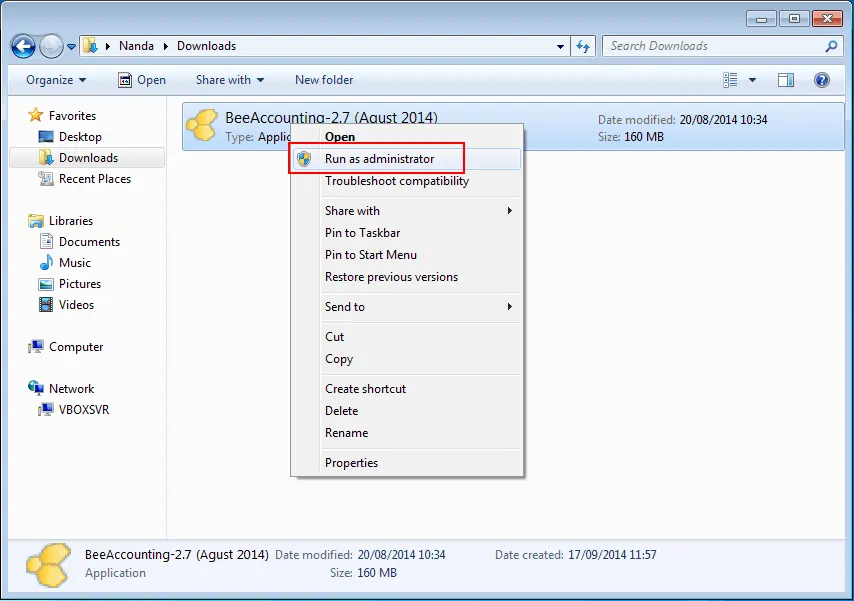
Task: Click the Libraries folder icon
Action: [36, 221]
